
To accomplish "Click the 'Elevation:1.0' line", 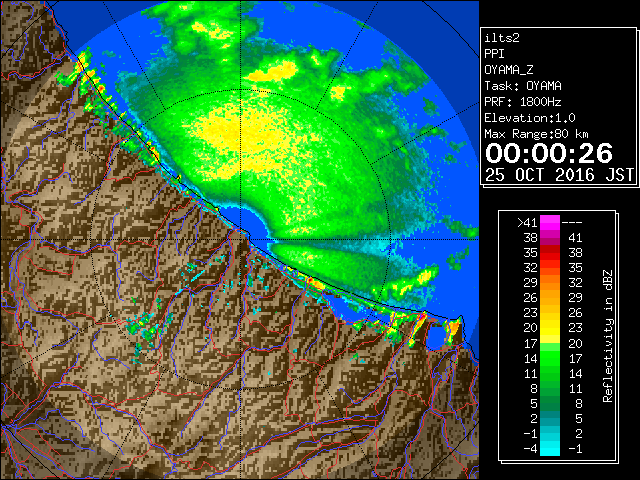I will point(530,118).
